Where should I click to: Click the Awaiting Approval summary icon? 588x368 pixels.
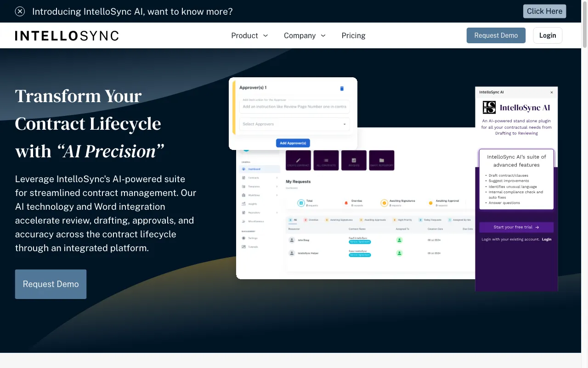(x=430, y=203)
